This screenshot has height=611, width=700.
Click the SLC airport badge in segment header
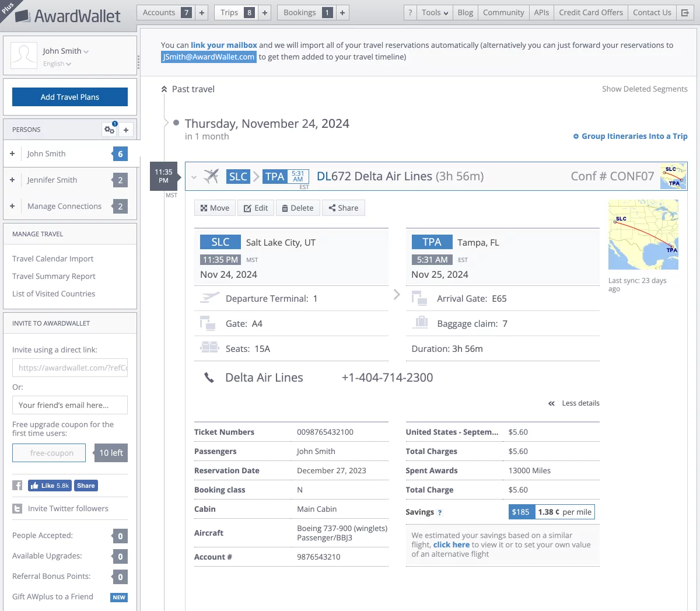pyautogui.click(x=238, y=176)
